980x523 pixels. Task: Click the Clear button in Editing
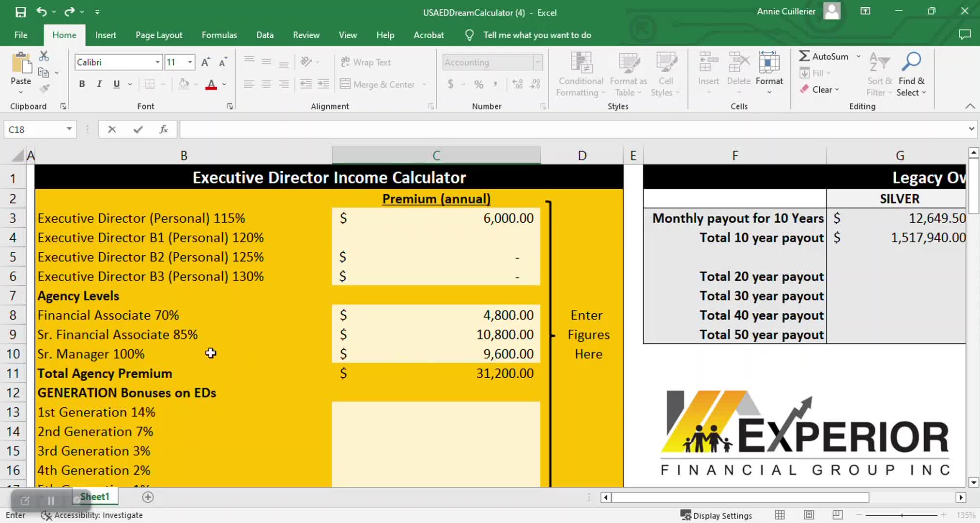[x=821, y=90]
